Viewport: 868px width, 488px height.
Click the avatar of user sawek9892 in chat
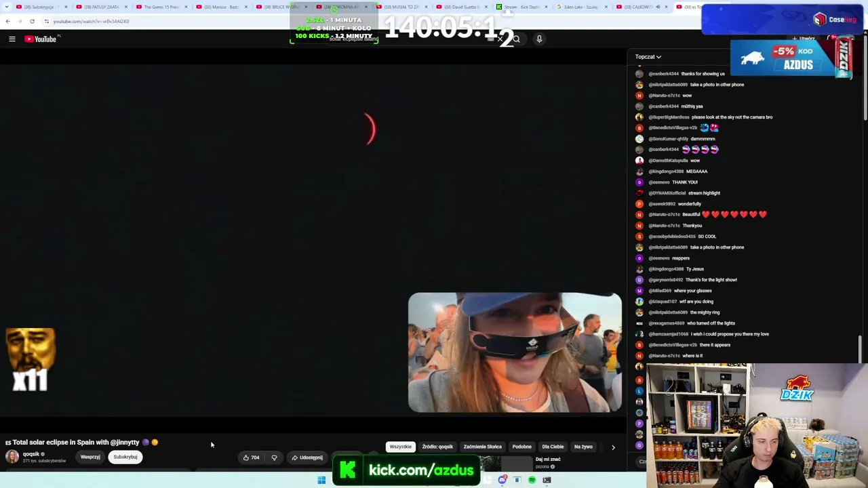point(639,204)
